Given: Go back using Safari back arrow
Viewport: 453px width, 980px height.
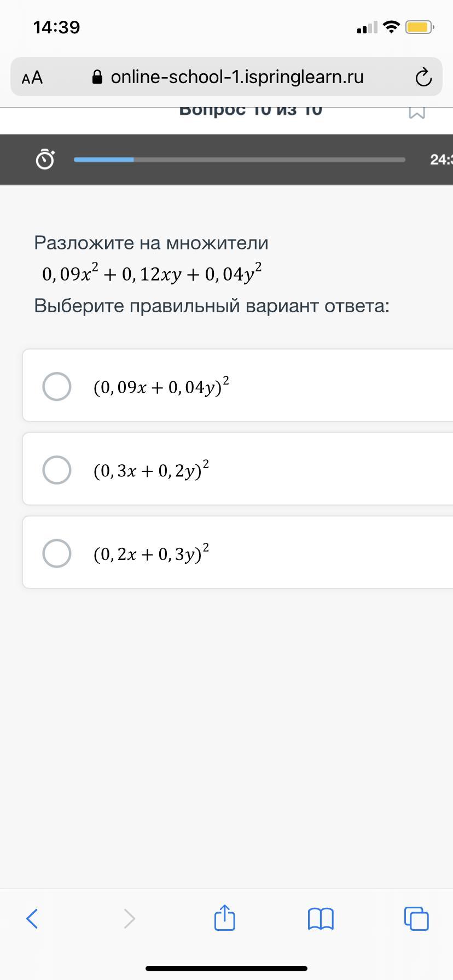Looking at the screenshot, I should click(x=32, y=918).
